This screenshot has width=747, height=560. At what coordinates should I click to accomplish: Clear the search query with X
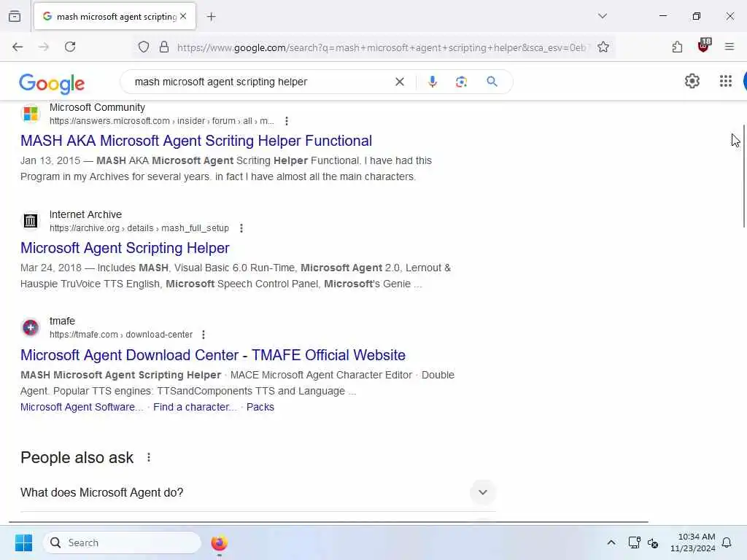400,82
